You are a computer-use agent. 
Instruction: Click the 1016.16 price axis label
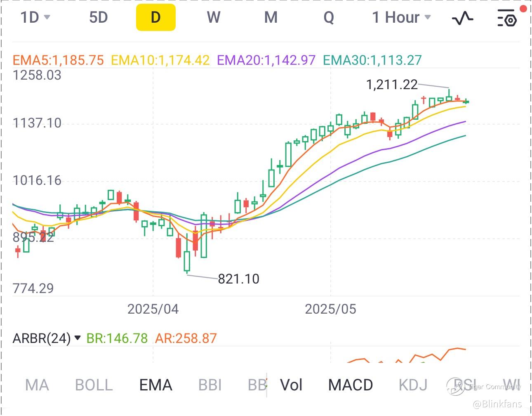point(37,180)
